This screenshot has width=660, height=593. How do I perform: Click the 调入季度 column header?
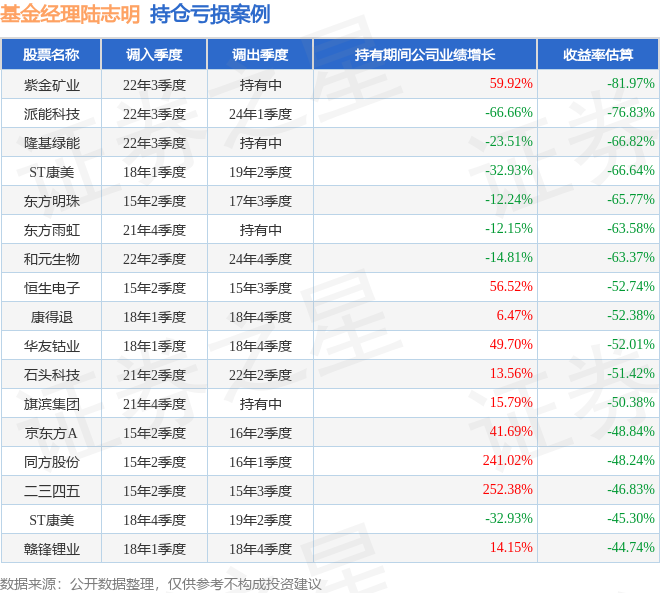tap(154, 55)
